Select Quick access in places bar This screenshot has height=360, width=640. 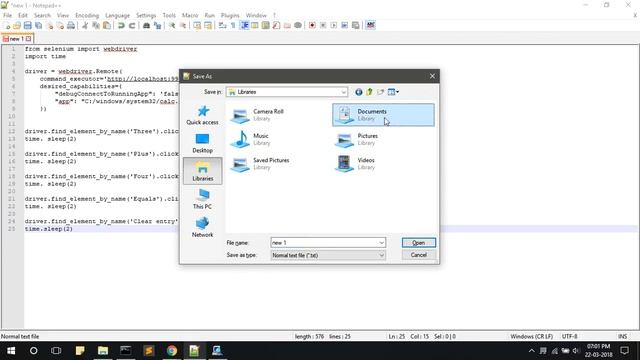[202, 115]
